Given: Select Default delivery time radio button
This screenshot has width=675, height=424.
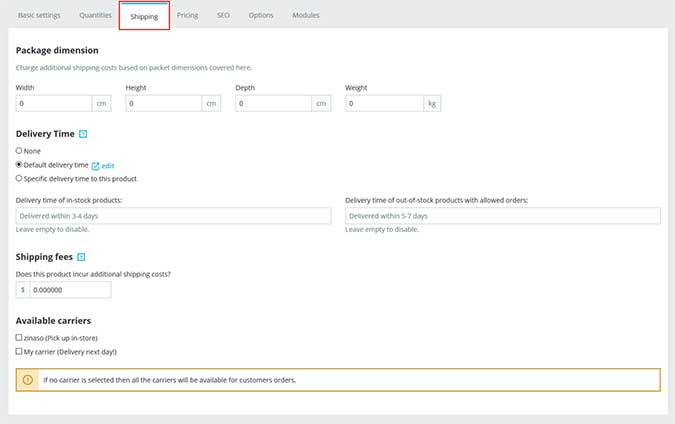Looking at the screenshot, I should [x=19, y=164].
